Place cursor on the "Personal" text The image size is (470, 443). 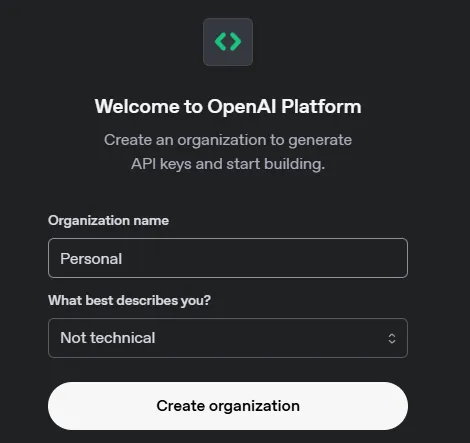91,259
